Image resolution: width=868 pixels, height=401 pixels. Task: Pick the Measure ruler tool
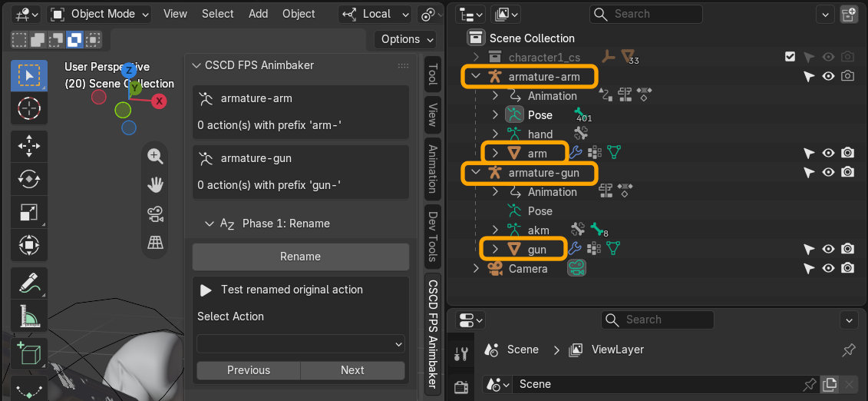(x=29, y=316)
